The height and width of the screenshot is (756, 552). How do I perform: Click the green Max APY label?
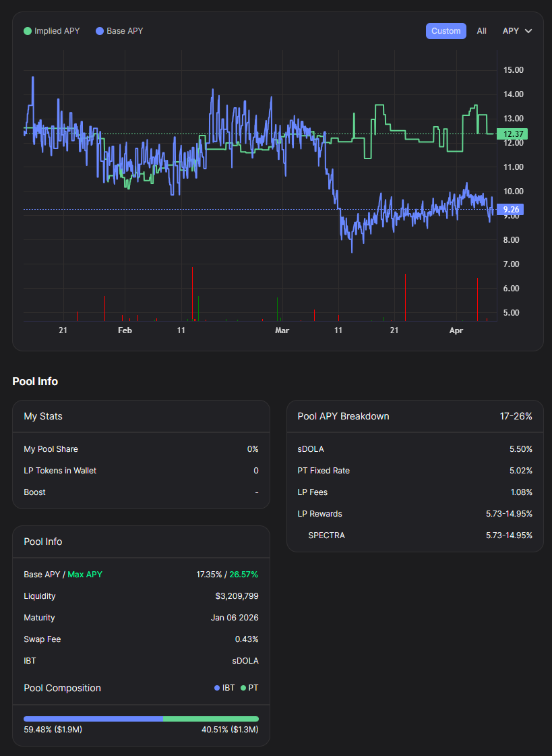tap(85, 575)
